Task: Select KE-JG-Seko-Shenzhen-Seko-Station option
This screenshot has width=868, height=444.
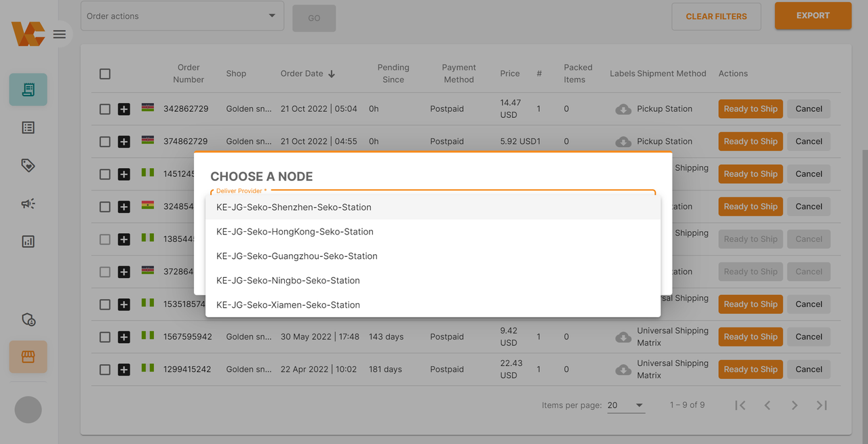Action: pyautogui.click(x=433, y=207)
